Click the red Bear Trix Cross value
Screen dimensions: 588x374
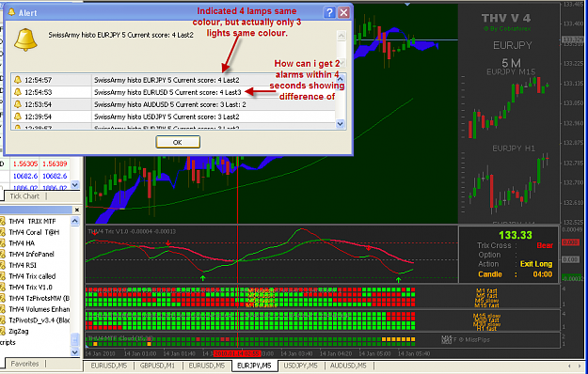(x=545, y=245)
